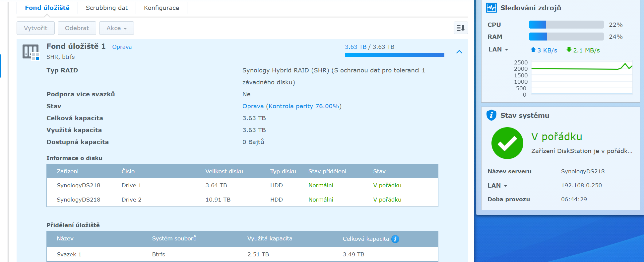Select the Drive 2 row
The height and width of the screenshot is (262, 644).
[x=242, y=200]
